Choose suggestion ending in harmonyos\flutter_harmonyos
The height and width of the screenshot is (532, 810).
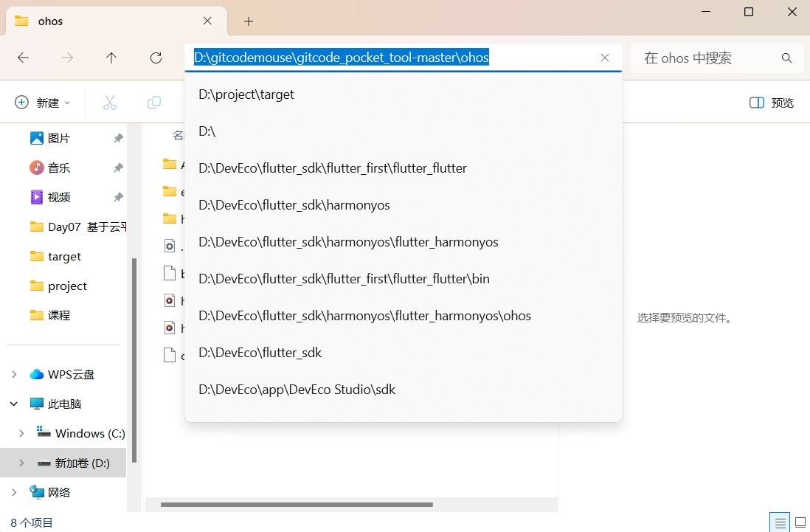(x=403, y=242)
